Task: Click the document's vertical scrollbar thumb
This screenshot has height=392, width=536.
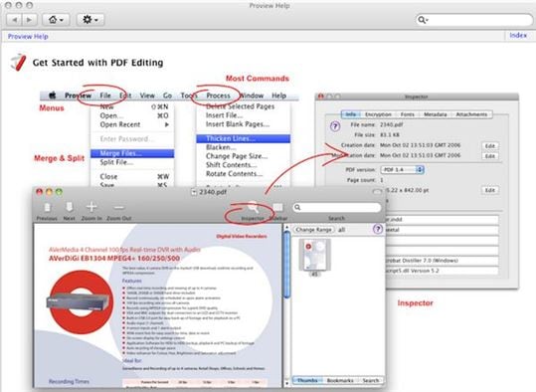Action: click(x=287, y=264)
